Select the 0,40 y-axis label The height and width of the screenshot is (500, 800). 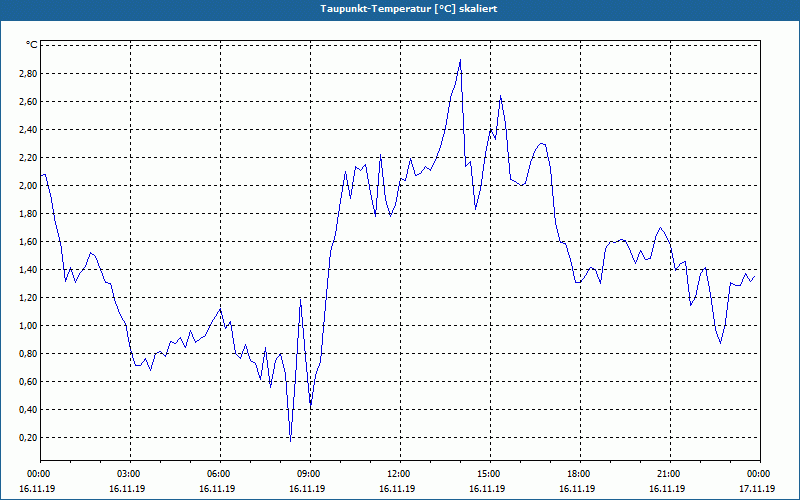(x=29, y=410)
